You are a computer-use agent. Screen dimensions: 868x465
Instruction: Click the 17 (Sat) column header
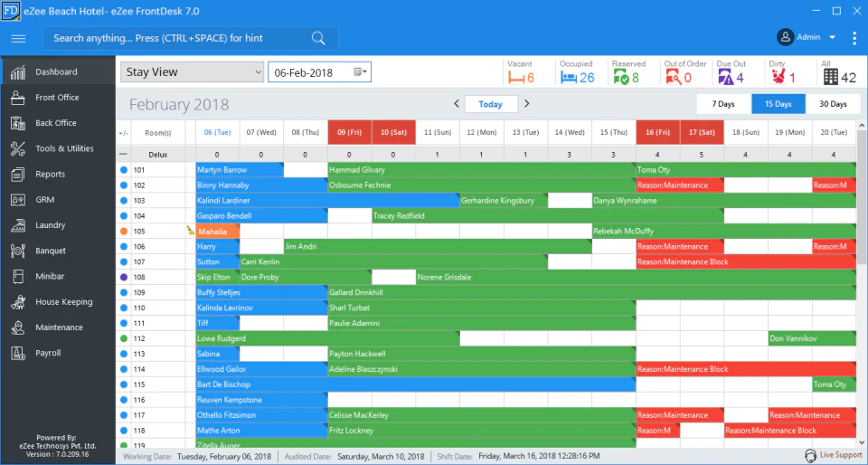pos(702,133)
